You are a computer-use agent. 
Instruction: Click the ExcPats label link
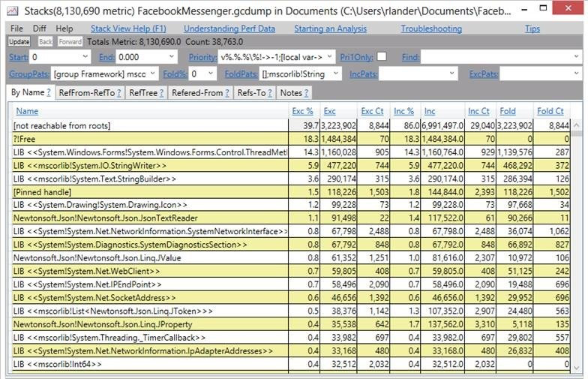point(484,74)
